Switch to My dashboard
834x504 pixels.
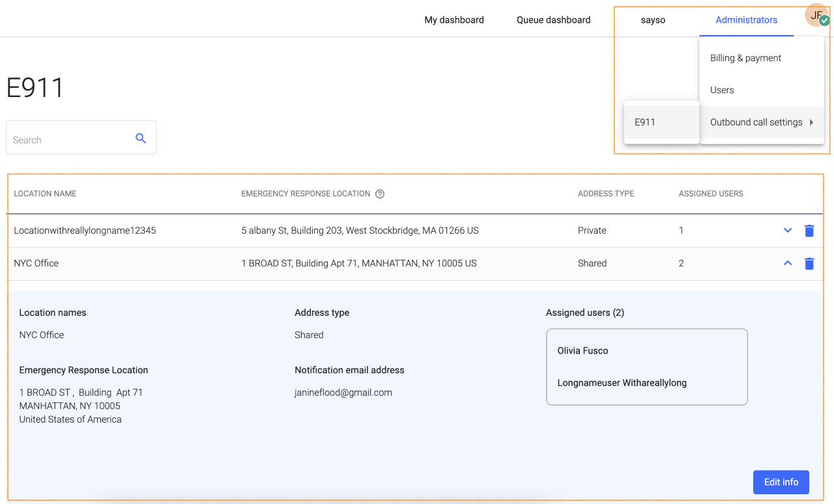click(454, 20)
